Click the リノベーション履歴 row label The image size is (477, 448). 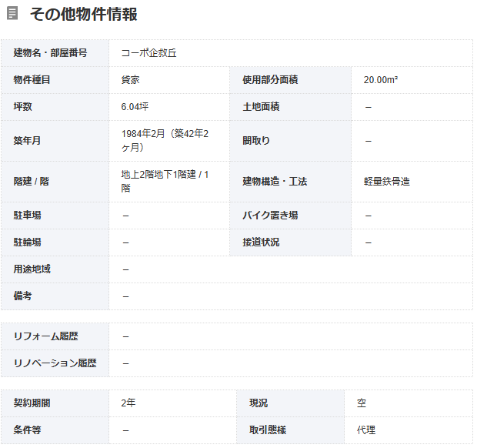[x=55, y=363]
